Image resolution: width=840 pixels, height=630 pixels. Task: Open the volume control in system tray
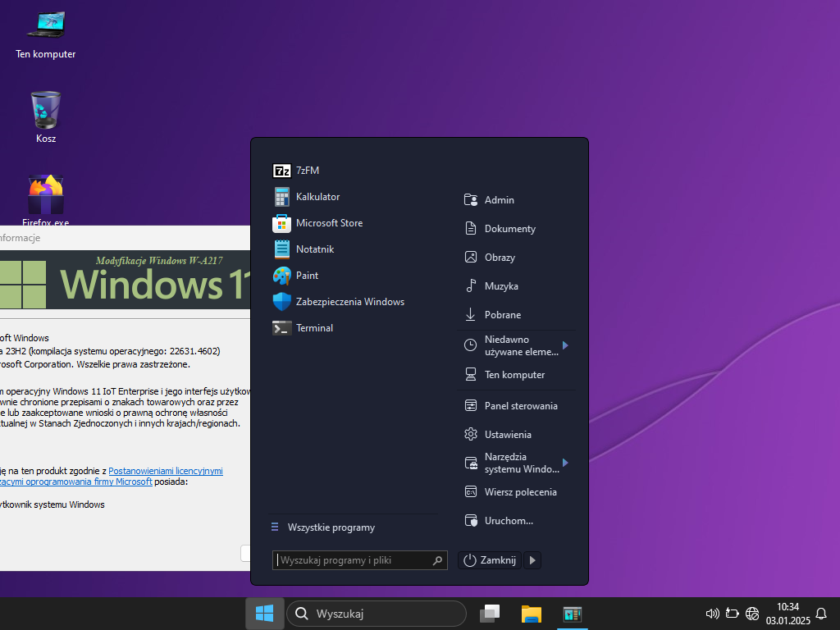pos(712,614)
